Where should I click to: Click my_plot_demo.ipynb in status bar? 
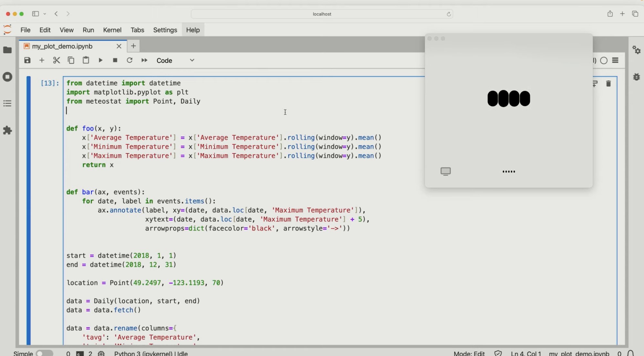(579, 353)
